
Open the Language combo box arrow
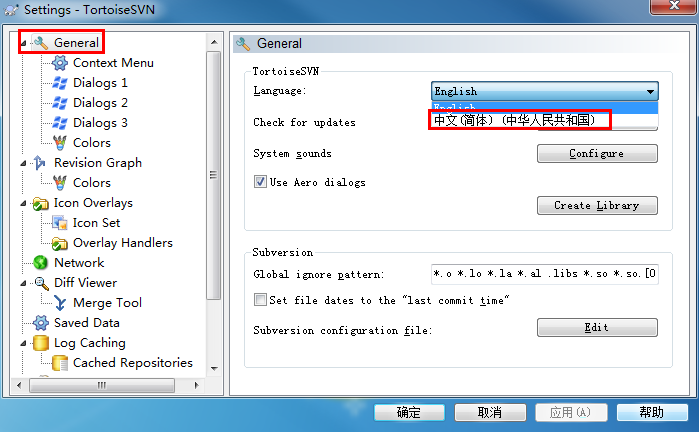coord(650,91)
